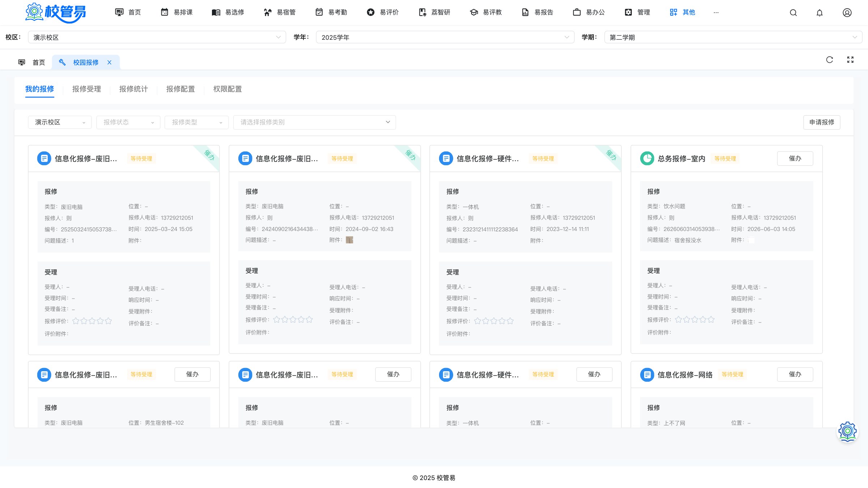Open 易选修 module
The height and width of the screenshot is (488, 868).
[x=228, y=12]
